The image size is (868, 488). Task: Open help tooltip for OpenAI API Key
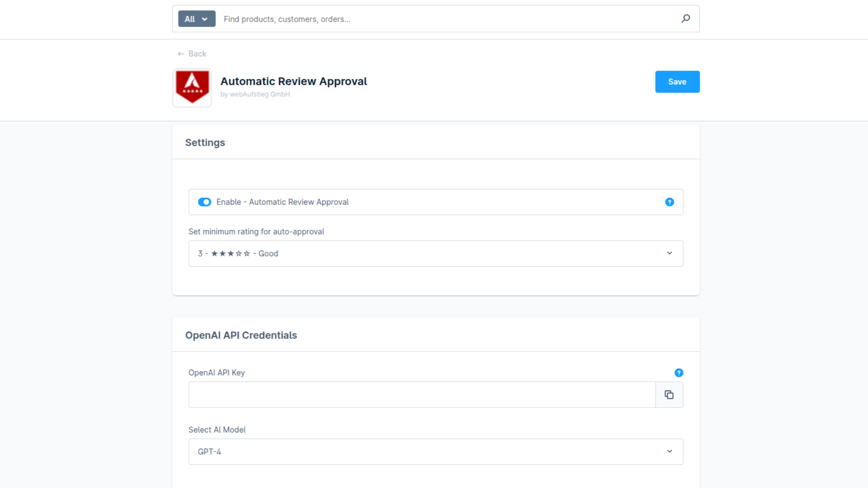[x=679, y=373]
